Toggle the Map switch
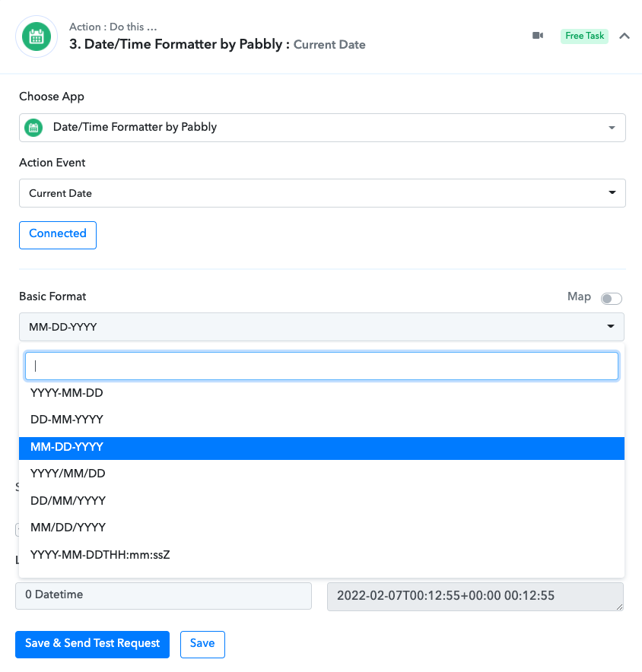This screenshot has height=672, width=642. click(x=611, y=298)
